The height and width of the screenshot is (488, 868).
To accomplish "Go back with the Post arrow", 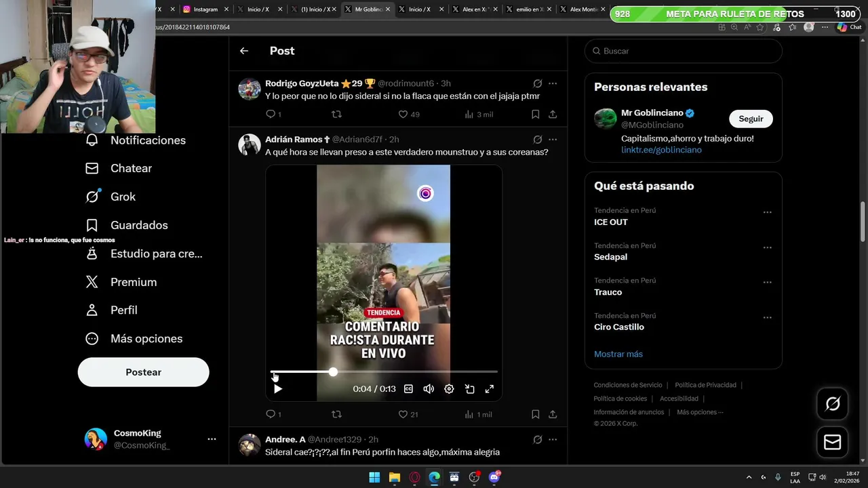I will pyautogui.click(x=244, y=51).
